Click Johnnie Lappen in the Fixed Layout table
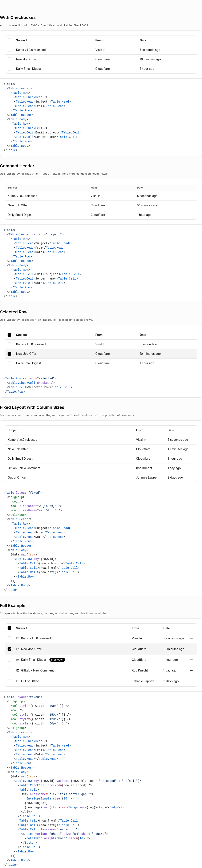This screenshot has width=202, height=868. click(x=147, y=478)
